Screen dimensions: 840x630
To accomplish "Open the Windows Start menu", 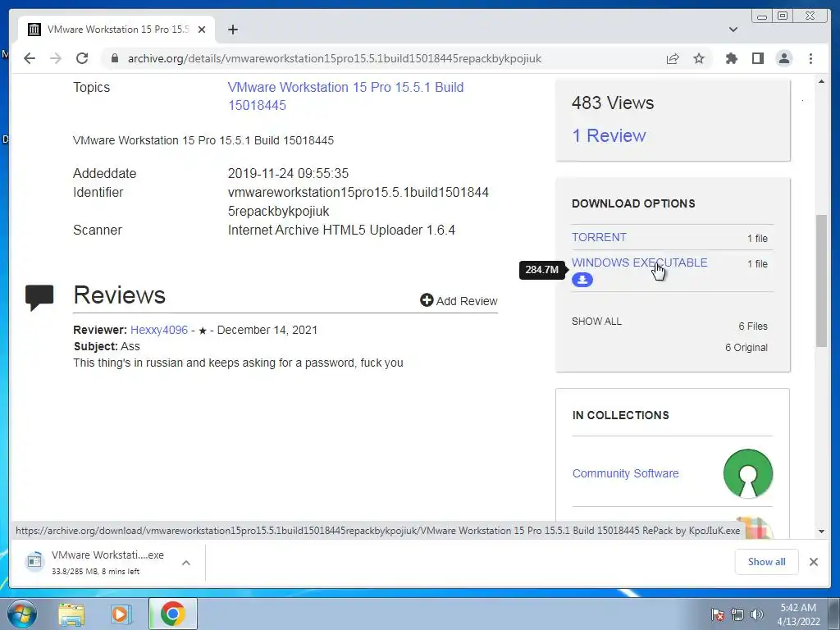I will [22, 614].
